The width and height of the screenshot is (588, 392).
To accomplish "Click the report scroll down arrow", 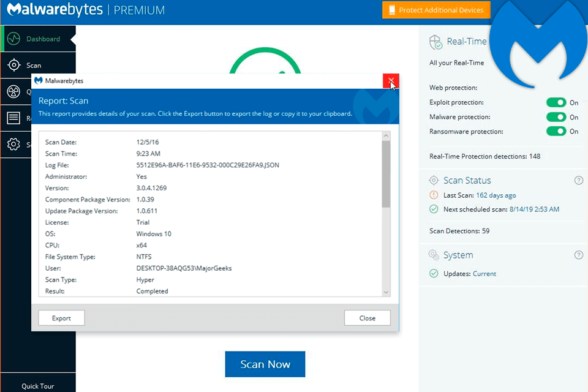I will [386, 292].
